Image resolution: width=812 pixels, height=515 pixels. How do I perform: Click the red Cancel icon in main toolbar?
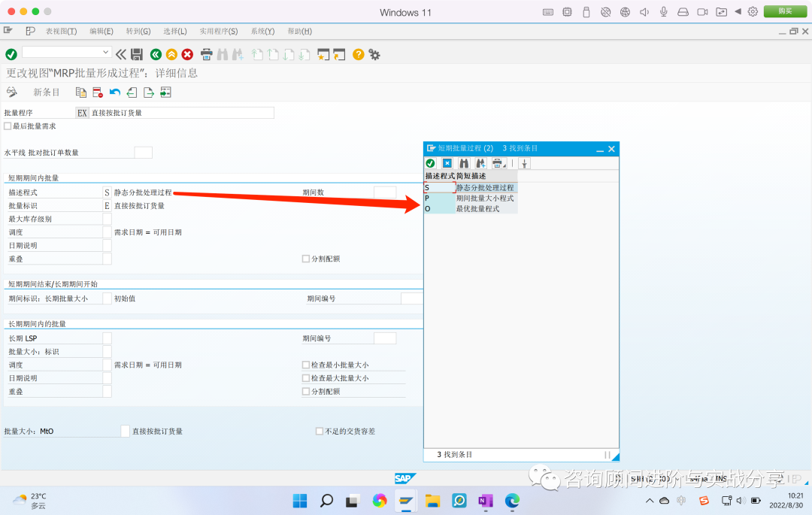187,54
